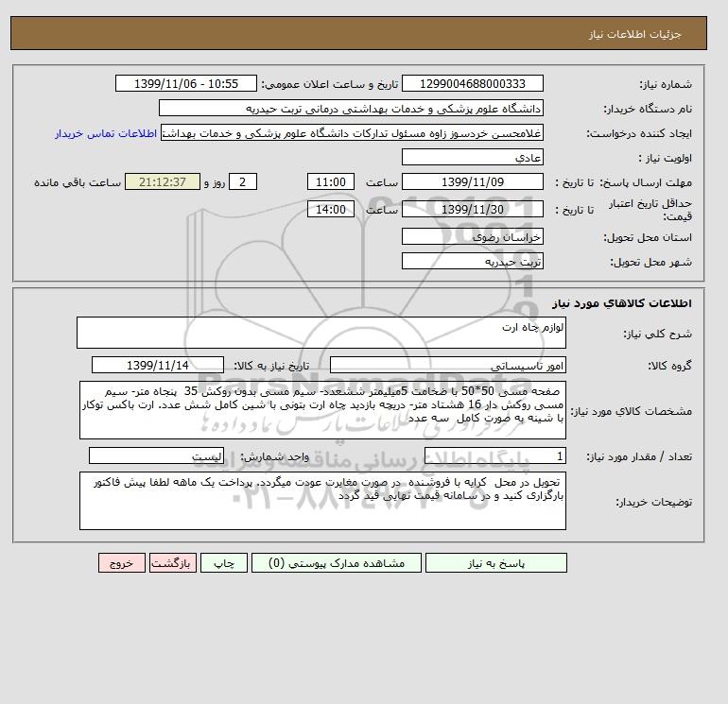
Task: Click the deadline time field 11:00
Action: [331, 182]
